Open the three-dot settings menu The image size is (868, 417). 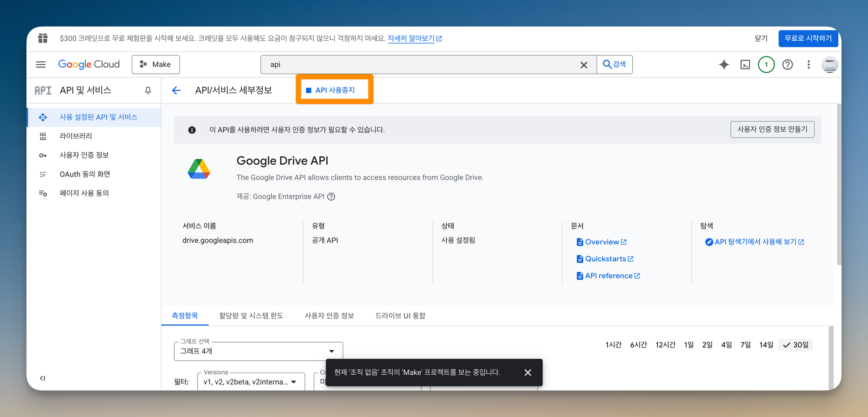click(x=809, y=64)
